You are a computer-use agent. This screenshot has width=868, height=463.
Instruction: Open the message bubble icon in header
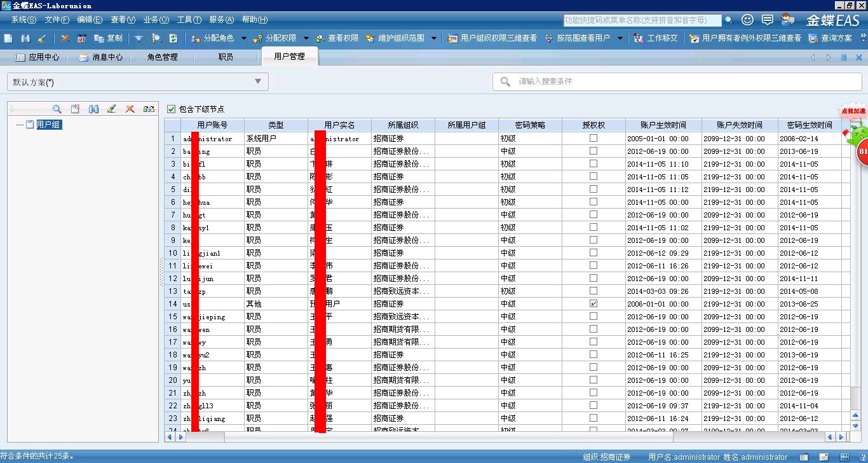[768, 20]
